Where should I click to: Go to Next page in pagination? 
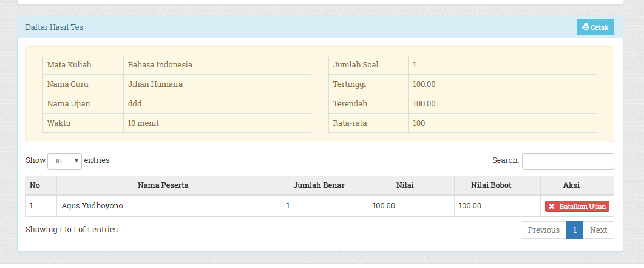click(x=598, y=230)
